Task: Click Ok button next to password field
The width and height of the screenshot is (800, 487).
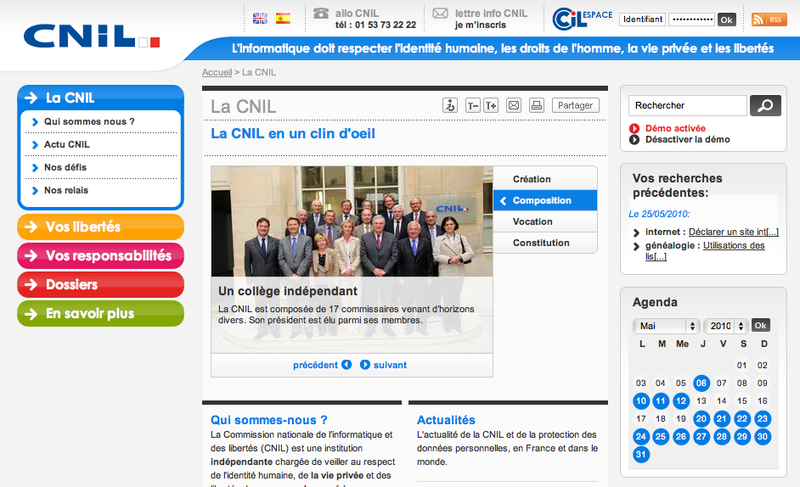Action: (727, 20)
